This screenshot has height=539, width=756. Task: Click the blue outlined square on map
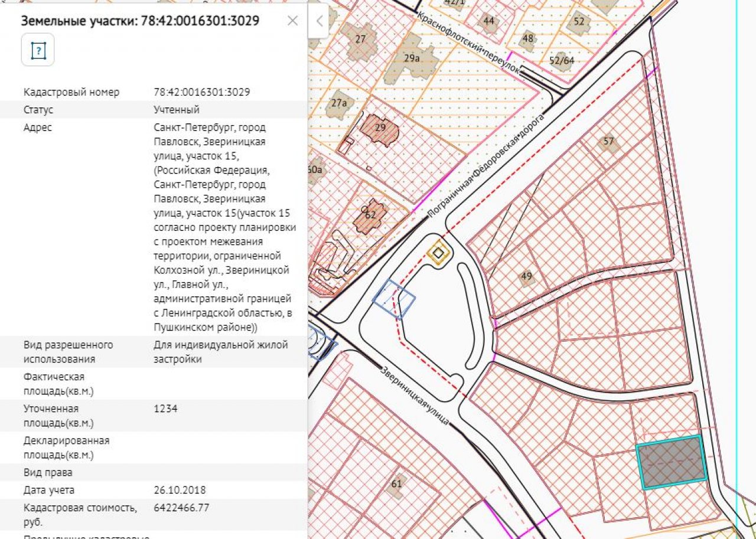(x=393, y=299)
